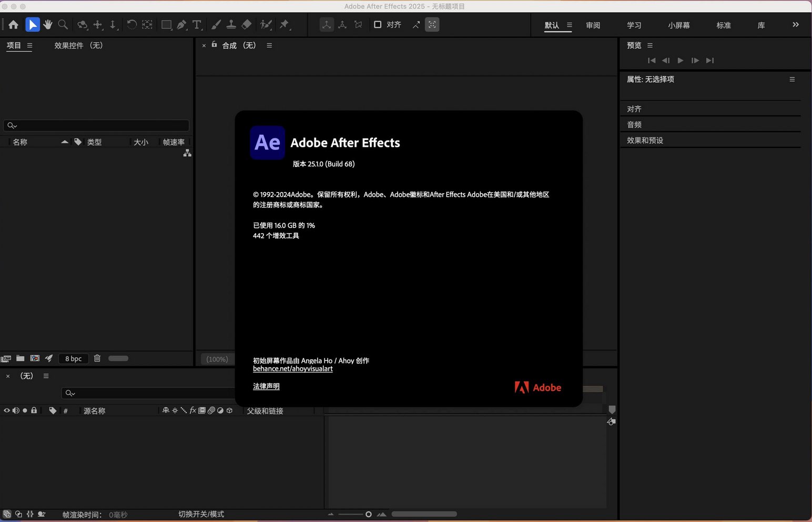This screenshot has width=812, height=522.
Task: Open 默认 workspace menu icon
Action: [x=569, y=25]
